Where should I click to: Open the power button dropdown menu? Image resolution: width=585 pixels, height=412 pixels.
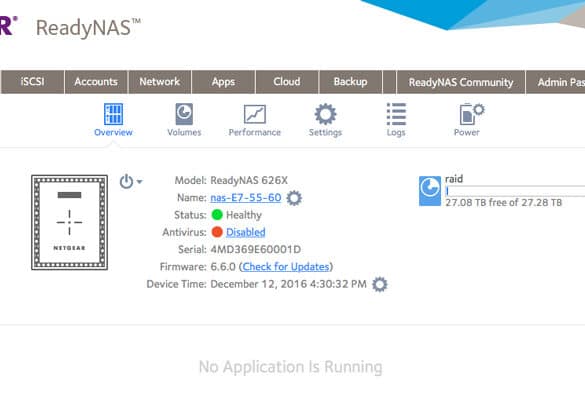(x=131, y=182)
